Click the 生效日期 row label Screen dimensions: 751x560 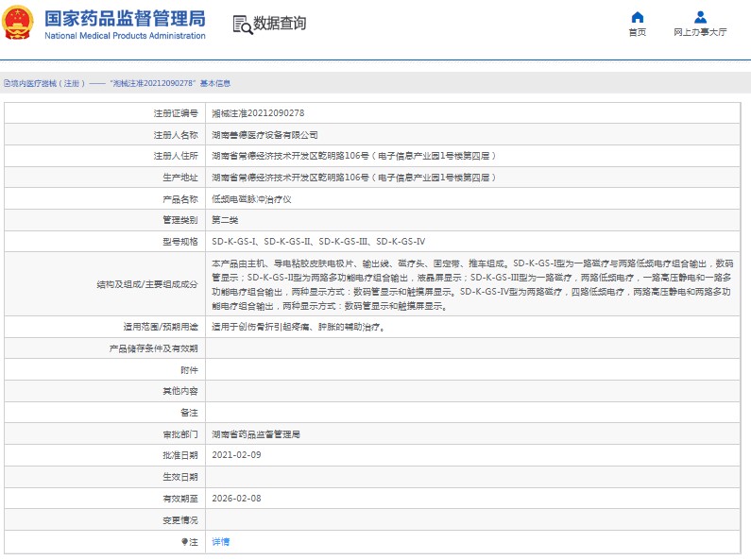(180, 477)
